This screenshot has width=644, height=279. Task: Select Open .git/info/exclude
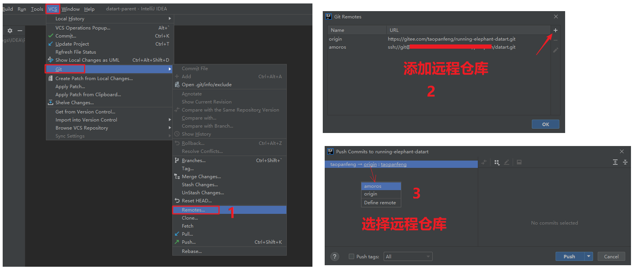point(229,84)
